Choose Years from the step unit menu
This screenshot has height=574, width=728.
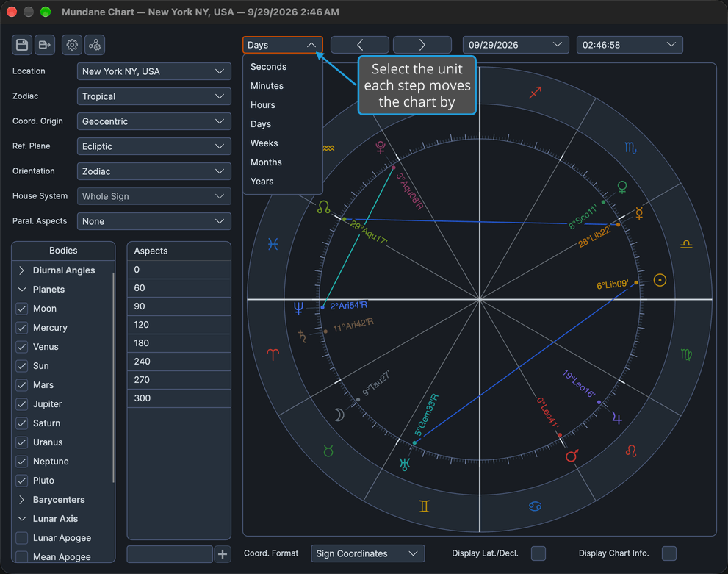[x=283, y=181]
